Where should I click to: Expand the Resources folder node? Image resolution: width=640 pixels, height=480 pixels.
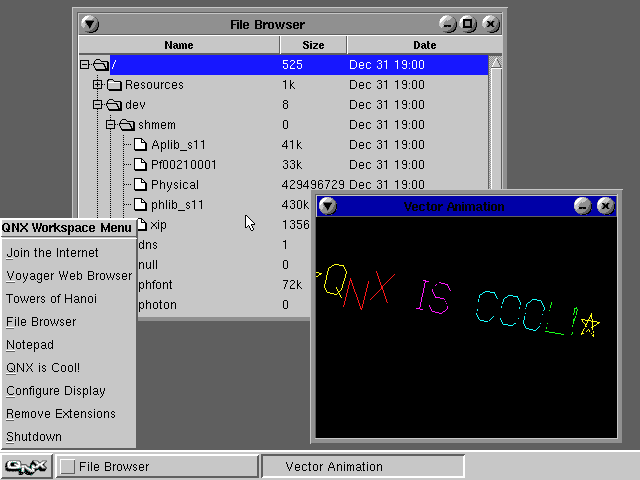point(97,84)
